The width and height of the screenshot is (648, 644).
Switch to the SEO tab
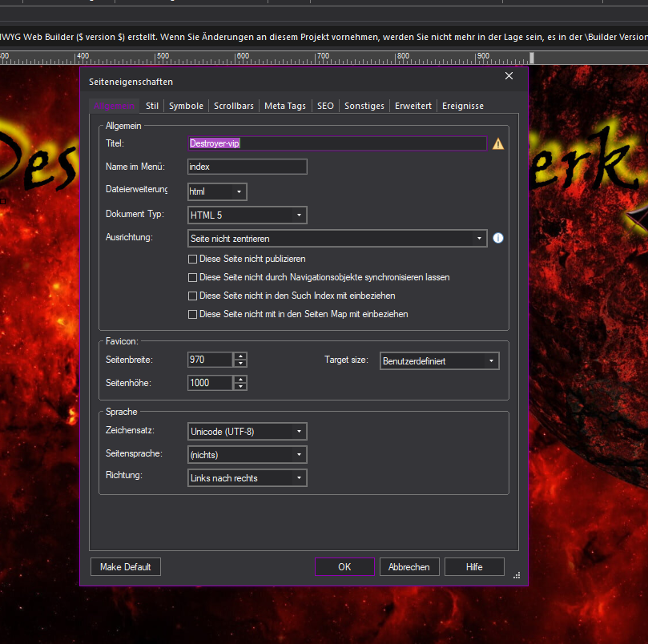[325, 106]
